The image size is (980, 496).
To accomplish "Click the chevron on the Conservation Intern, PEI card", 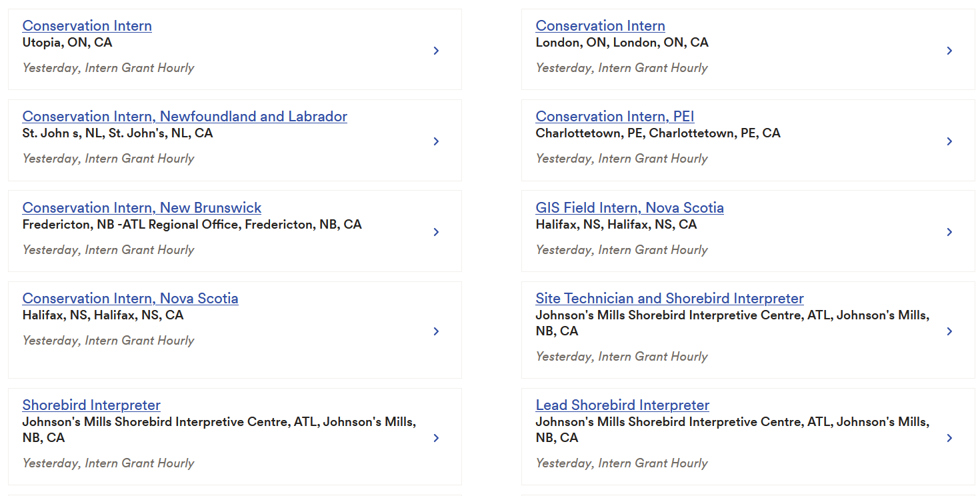I will (x=949, y=141).
